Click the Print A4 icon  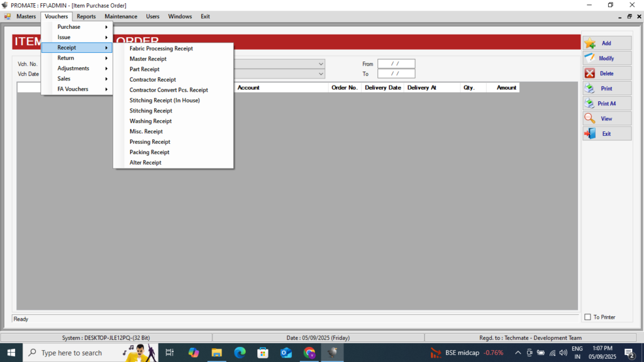click(590, 104)
